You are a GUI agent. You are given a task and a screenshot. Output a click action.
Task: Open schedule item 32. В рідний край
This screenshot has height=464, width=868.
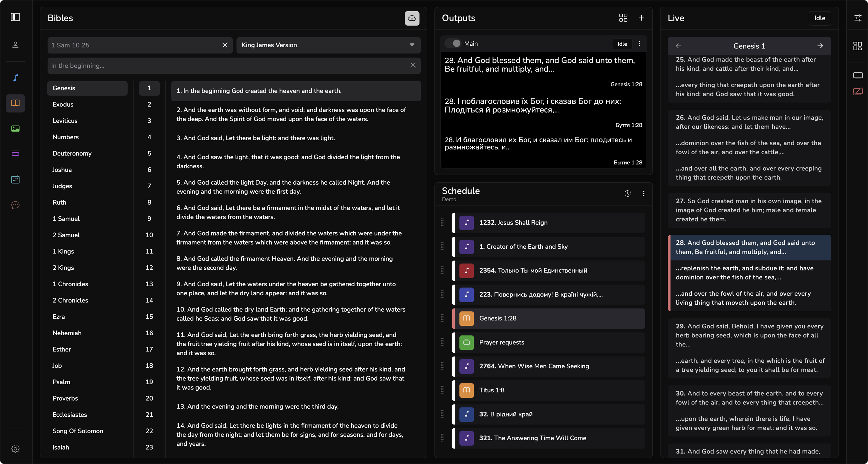(x=549, y=414)
